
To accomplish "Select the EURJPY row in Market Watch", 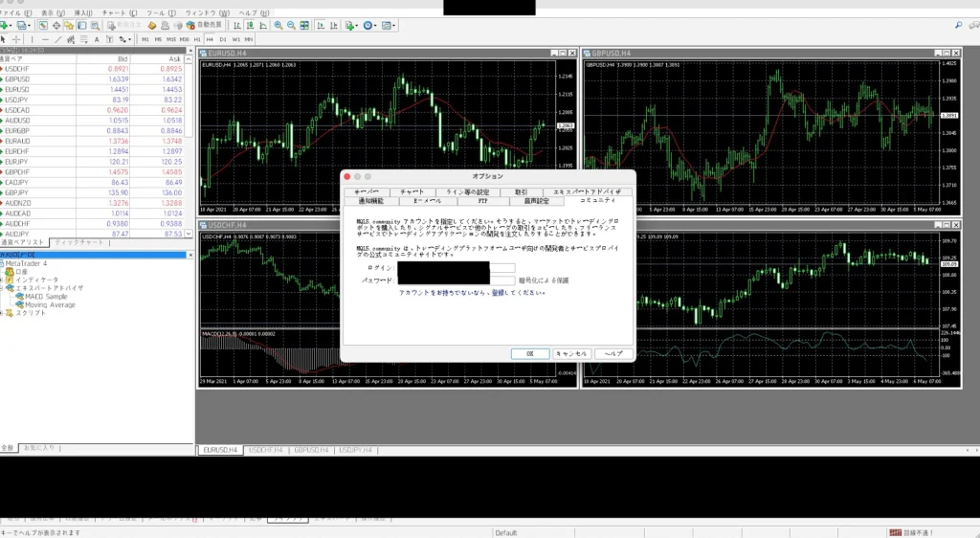I will [x=93, y=162].
